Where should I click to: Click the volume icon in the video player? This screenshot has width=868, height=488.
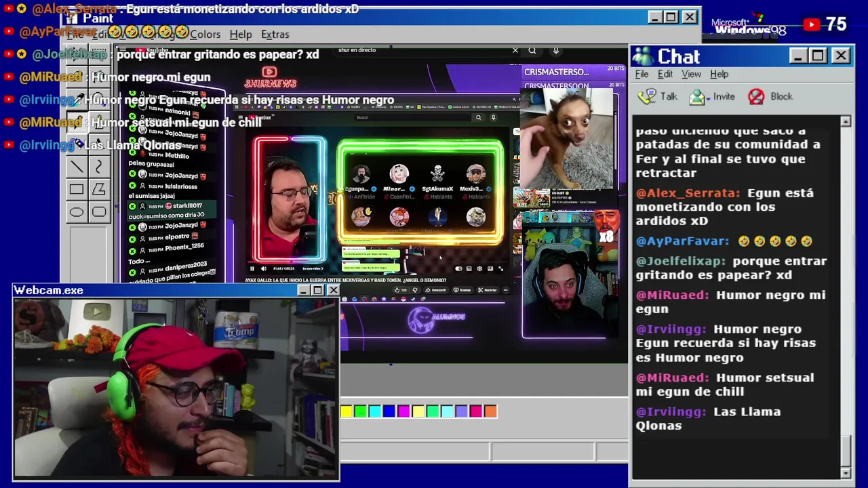[264, 268]
